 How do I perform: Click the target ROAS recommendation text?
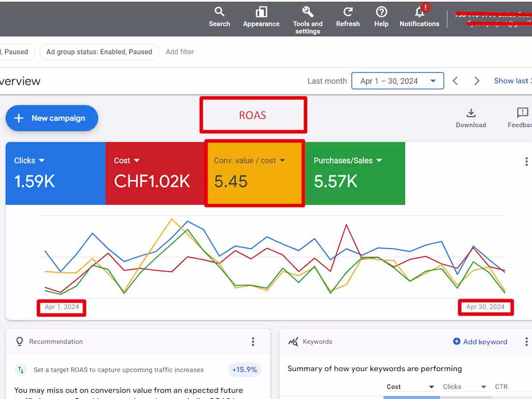(x=118, y=370)
